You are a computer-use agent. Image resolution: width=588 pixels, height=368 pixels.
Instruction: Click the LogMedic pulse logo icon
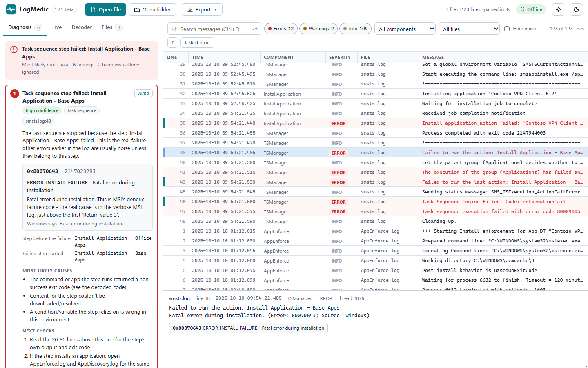(11, 9)
